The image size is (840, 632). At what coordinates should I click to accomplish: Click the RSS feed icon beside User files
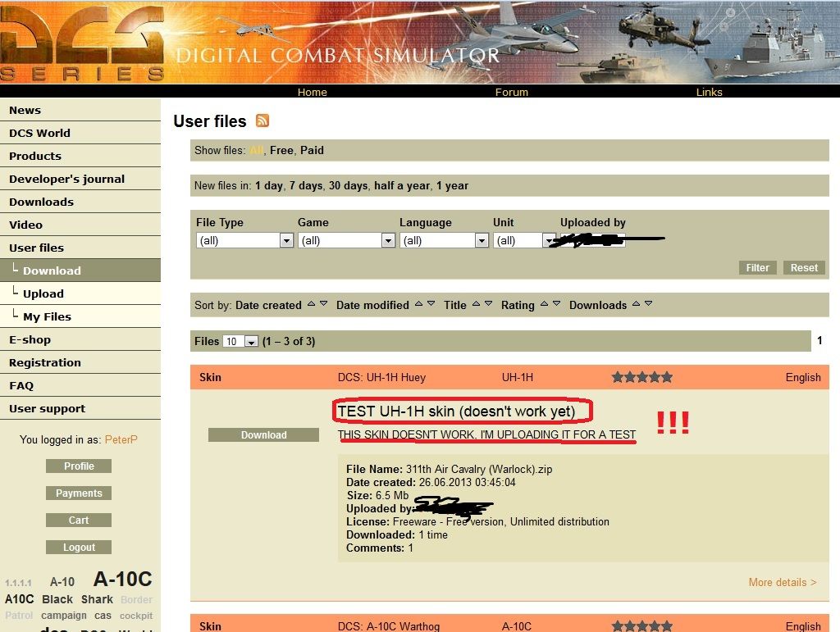click(262, 121)
